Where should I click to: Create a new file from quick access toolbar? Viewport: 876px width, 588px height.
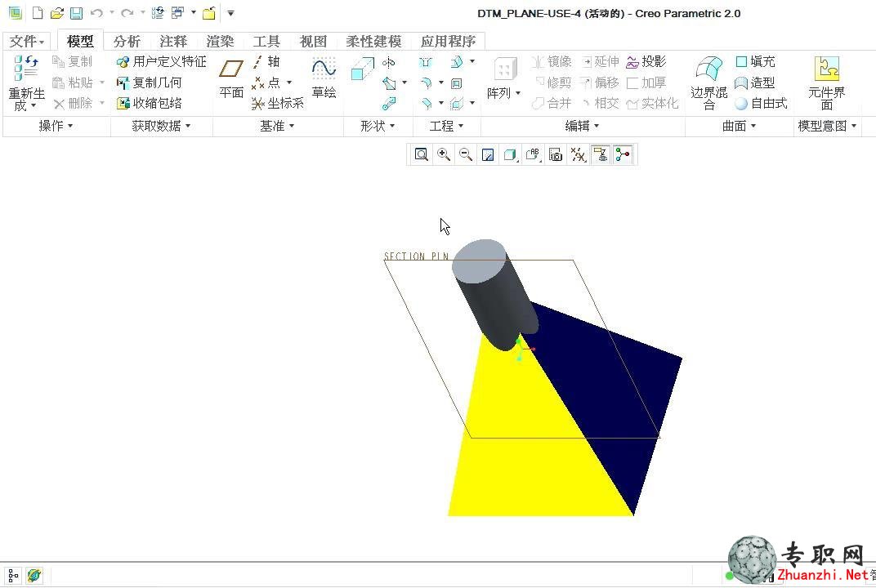pos(38,13)
